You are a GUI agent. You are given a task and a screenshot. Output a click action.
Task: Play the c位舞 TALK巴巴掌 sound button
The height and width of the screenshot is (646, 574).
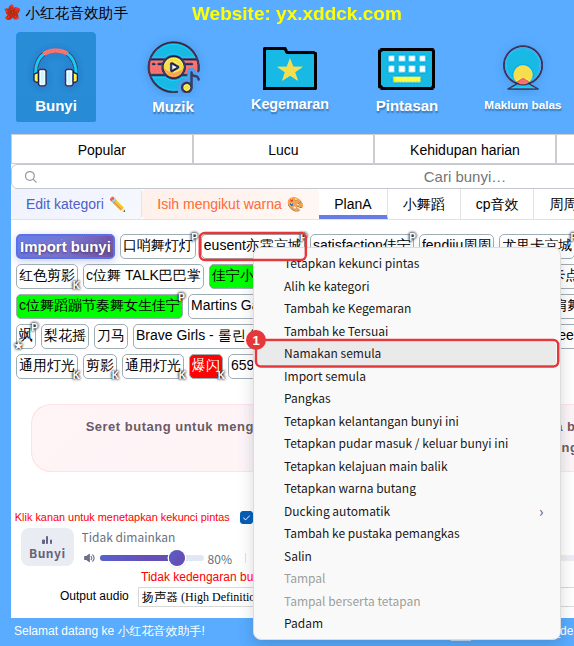[143, 276]
